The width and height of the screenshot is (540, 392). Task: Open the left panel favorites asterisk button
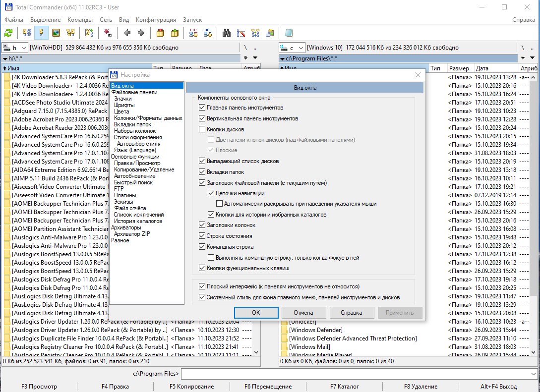pyautogui.click(x=245, y=58)
